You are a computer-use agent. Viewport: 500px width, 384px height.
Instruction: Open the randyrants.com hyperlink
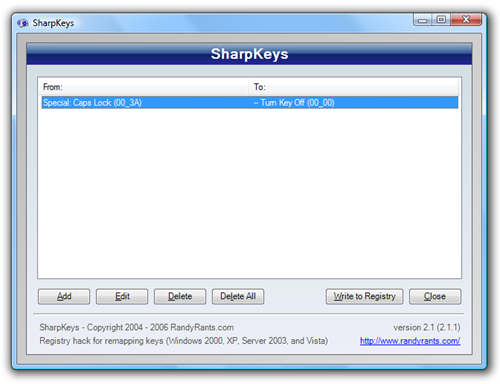coord(410,341)
